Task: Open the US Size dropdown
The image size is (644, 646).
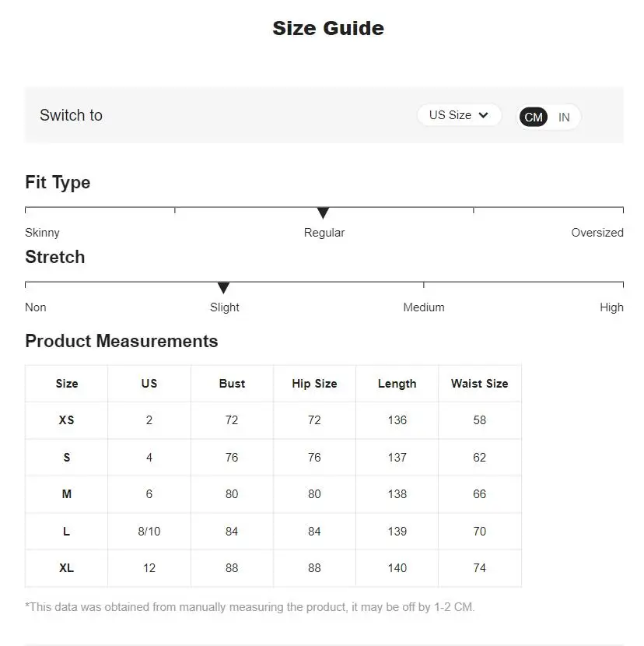Action: tap(459, 115)
